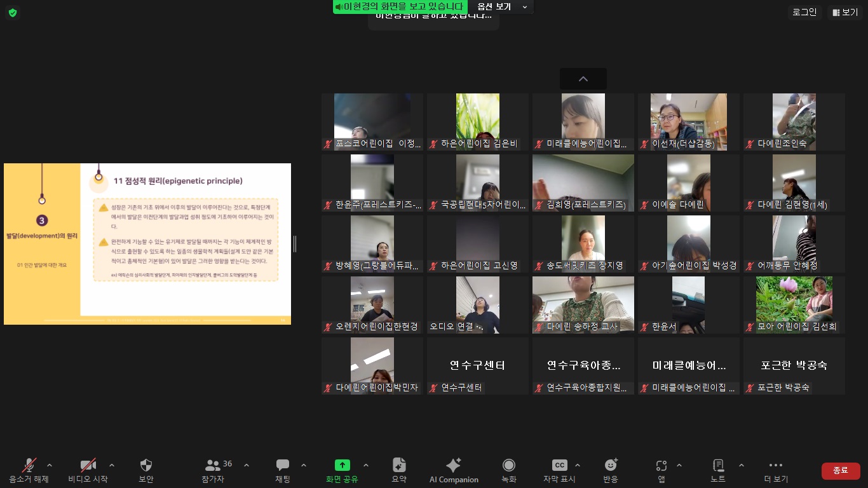Viewport: 868px width, 488px height.
Task: Open 보기 view layout button
Action: pyautogui.click(x=845, y=12)
